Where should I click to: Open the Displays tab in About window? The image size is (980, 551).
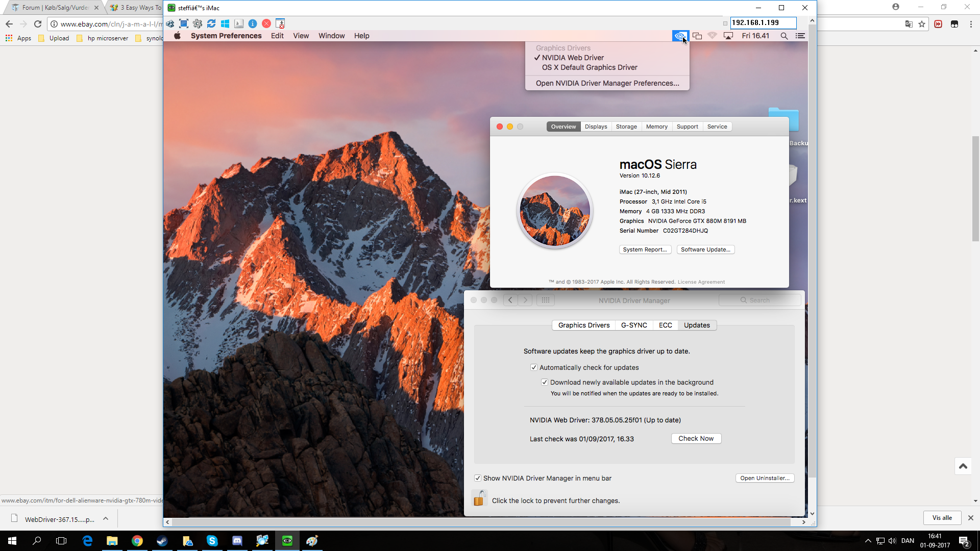[596, 127]
